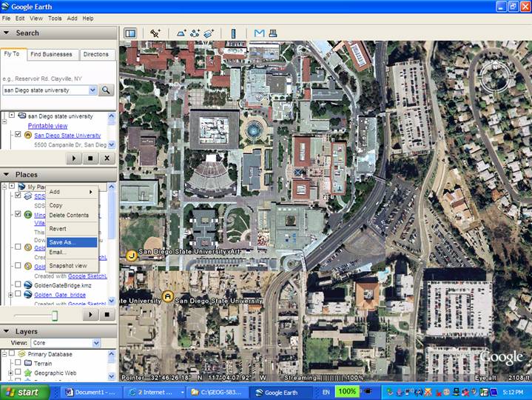This screenshot has height=400, width=532.
Task: Uncheck the San Diego State University result checkbox
Action: pos(18,135)
